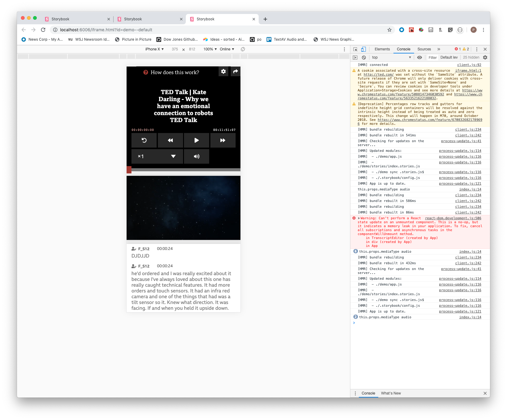Open the Picture in Picture bookmark

point(133,39)
